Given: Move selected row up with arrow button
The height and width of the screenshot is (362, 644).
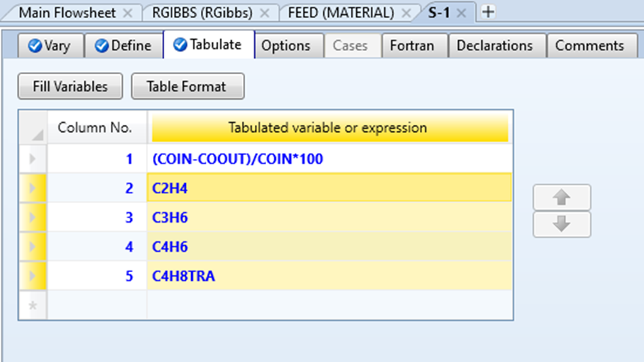Looking at the screenshot, I should coord(562,198).
